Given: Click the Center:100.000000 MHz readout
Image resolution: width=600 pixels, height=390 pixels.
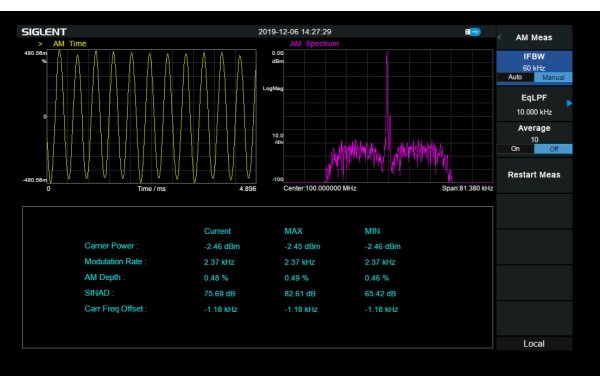Looking at the screenshot, I should click(x=320, y=188).
